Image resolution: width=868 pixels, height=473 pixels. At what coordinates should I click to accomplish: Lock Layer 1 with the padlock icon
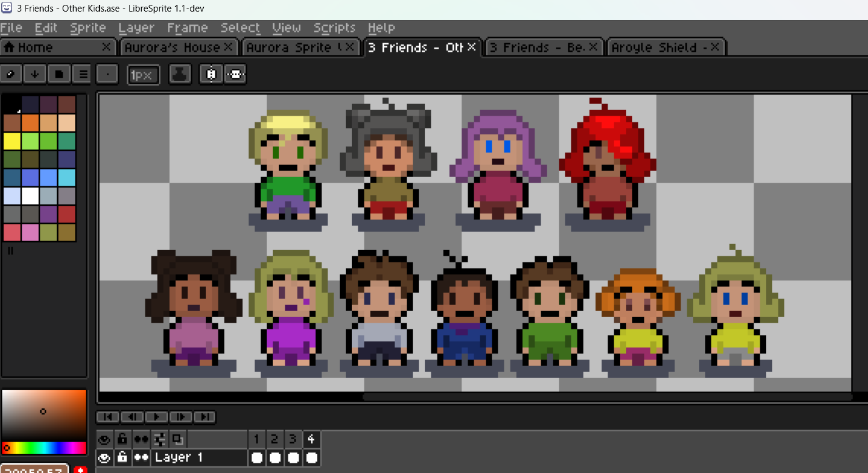click(x=123, y=458)
